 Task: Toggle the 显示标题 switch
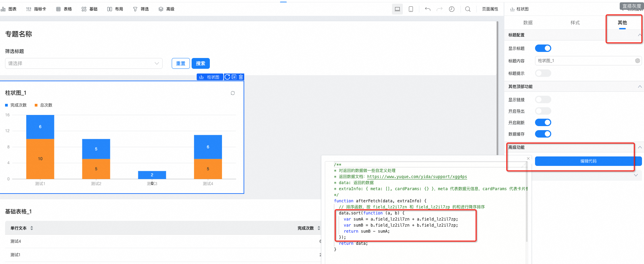(543, 48)
